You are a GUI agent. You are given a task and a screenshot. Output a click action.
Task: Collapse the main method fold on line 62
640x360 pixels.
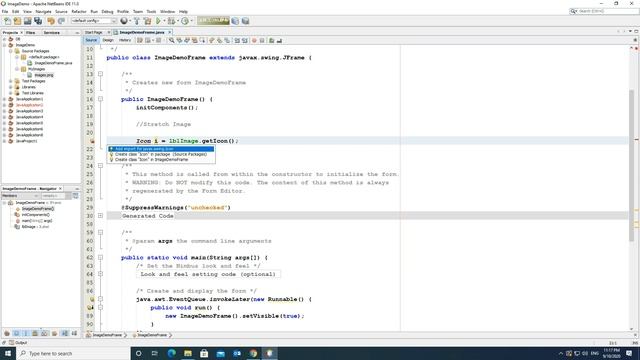click(x=100, y=258)
